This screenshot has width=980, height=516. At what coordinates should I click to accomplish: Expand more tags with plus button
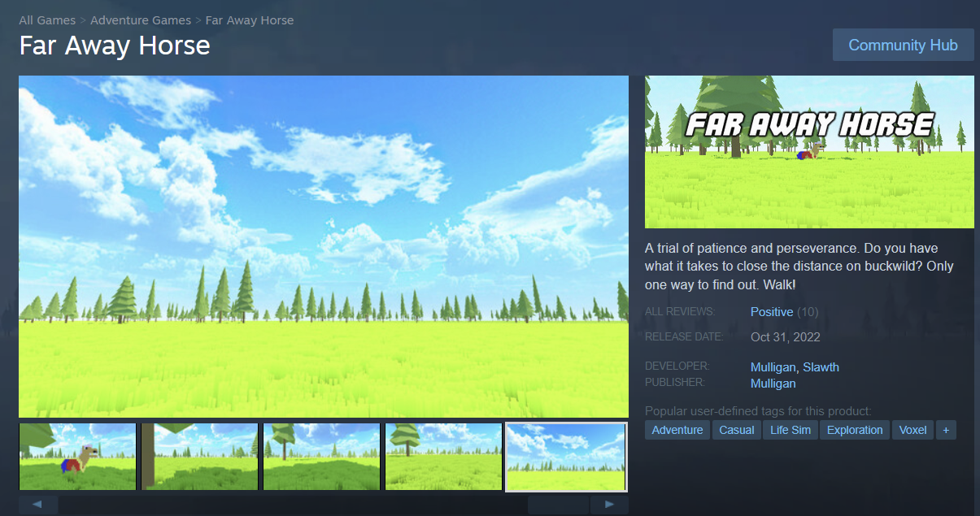point(946,430)
